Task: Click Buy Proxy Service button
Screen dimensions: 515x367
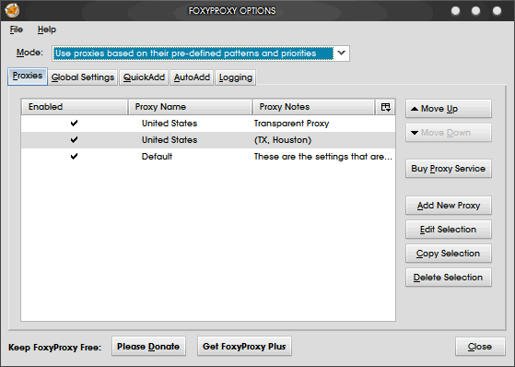Action: point(448,169)
